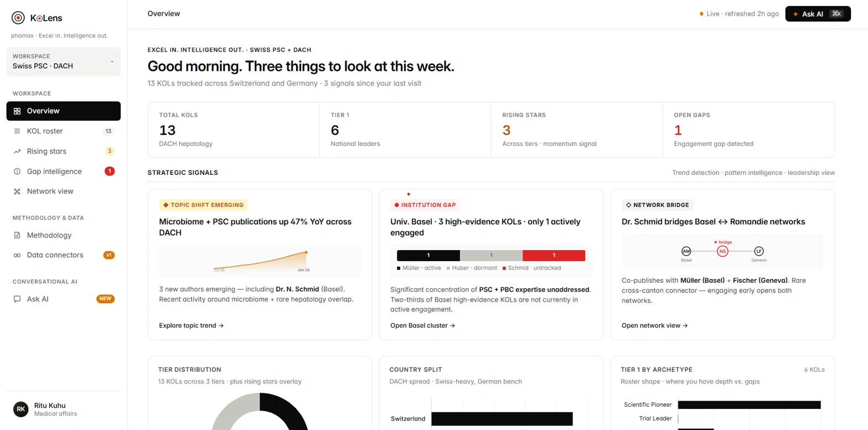Click the Ask AI chat bubble icon
868x430 pixels.
coord(17,299)
